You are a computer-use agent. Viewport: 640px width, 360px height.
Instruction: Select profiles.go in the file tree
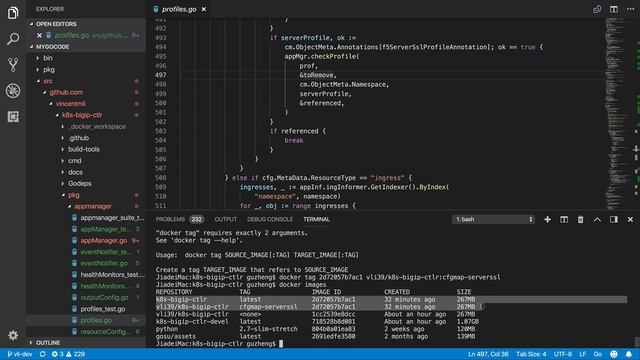(x=96, y=320)
